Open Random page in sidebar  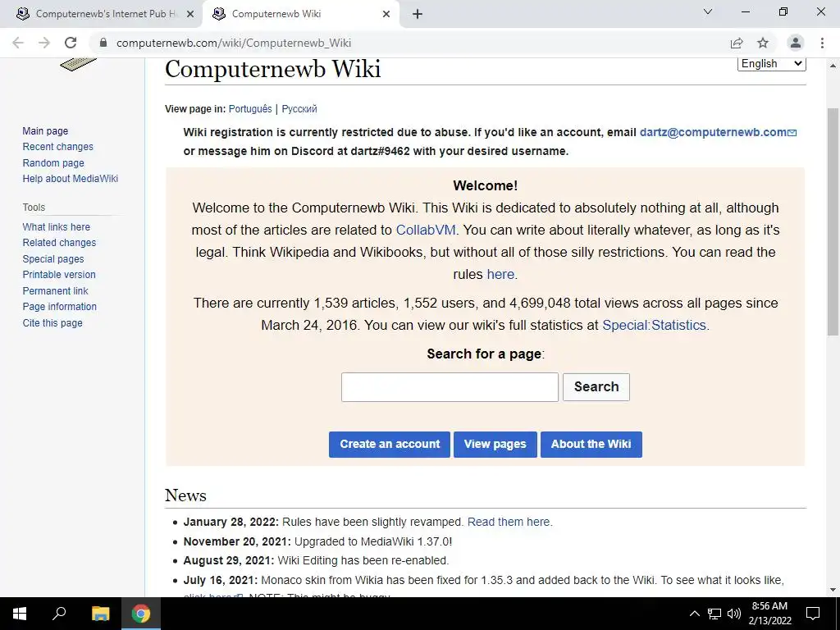pos(53,163)
